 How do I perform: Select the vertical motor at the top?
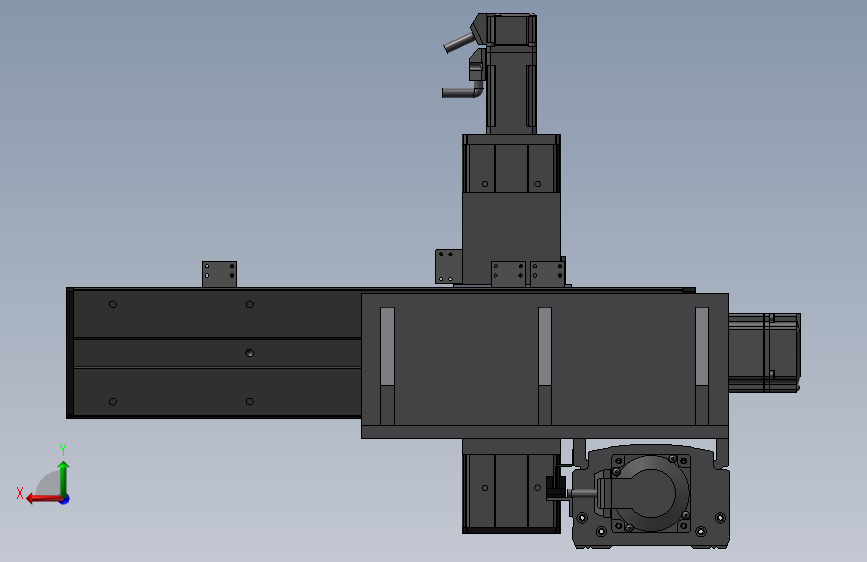[x=511, y=74]
